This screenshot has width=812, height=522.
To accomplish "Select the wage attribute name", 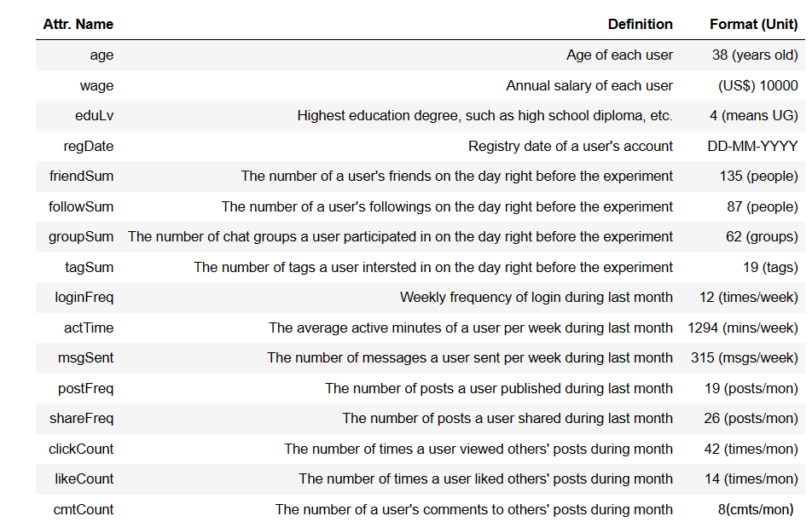I will [97, 86].
